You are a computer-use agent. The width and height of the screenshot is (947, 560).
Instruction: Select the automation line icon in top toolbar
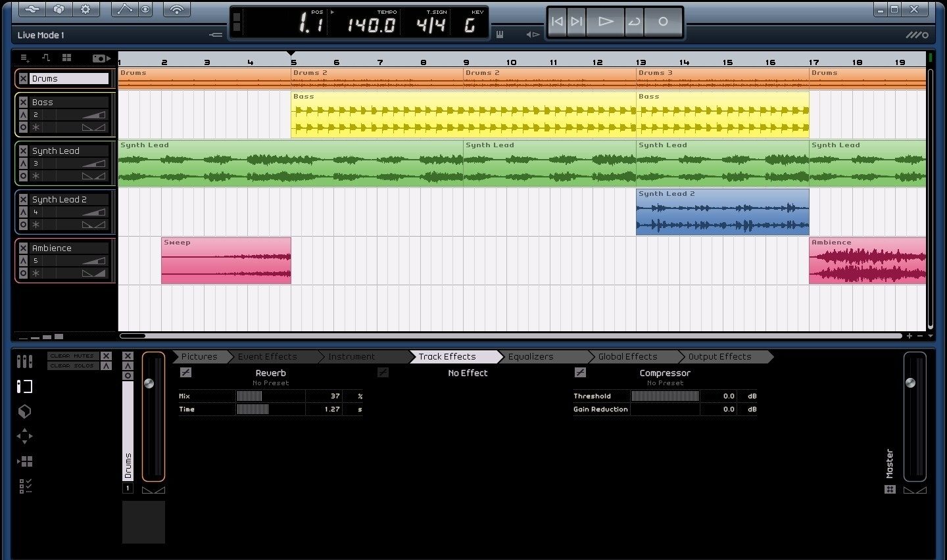pos(124,9)
